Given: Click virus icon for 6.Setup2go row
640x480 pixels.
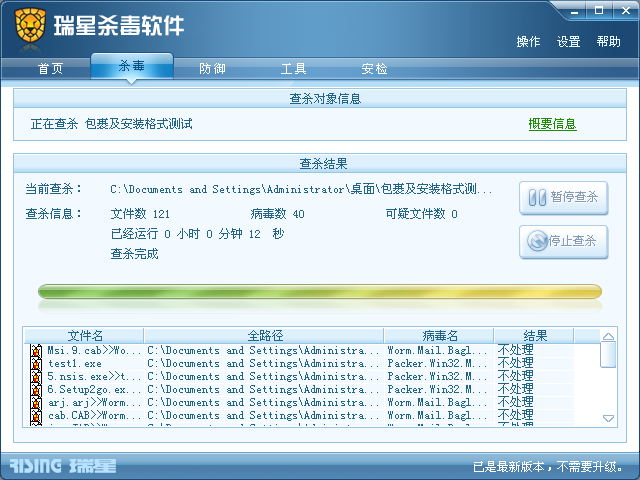Looking at the screenshot, I should (36, 390).
